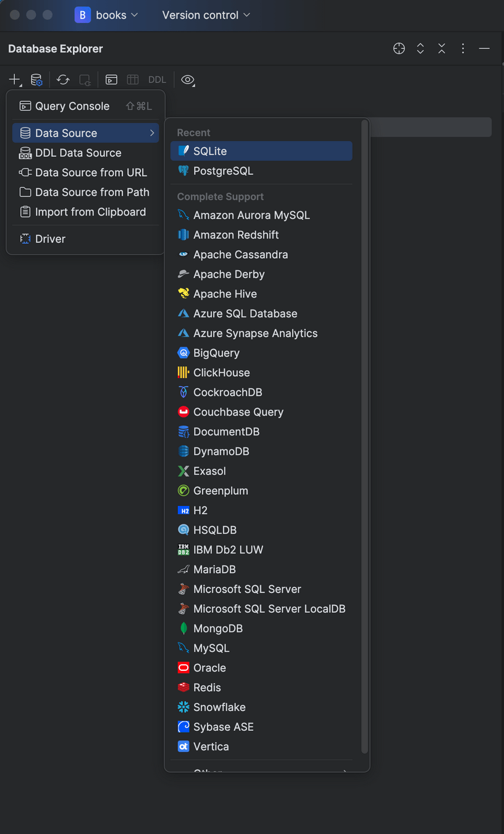
Task: Choose Data Source from URL
Action: [85, 172]
